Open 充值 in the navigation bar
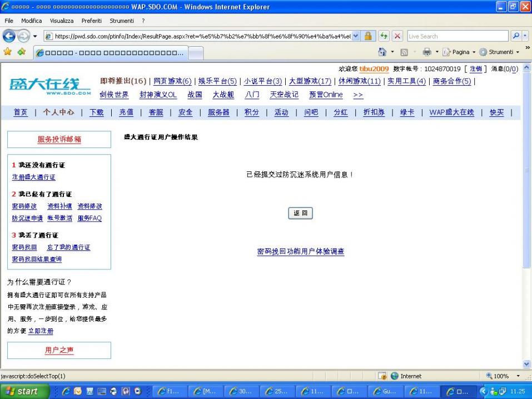 click(126, 112)
